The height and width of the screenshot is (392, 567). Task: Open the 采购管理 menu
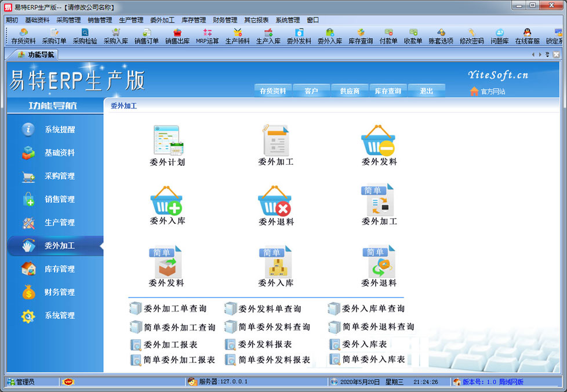(68, 20)
